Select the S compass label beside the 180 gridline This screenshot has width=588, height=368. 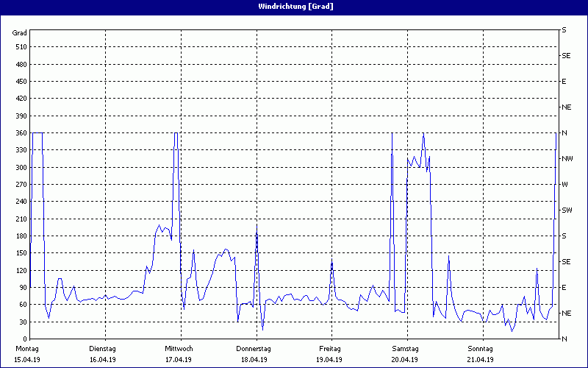(x=564, y=236)
